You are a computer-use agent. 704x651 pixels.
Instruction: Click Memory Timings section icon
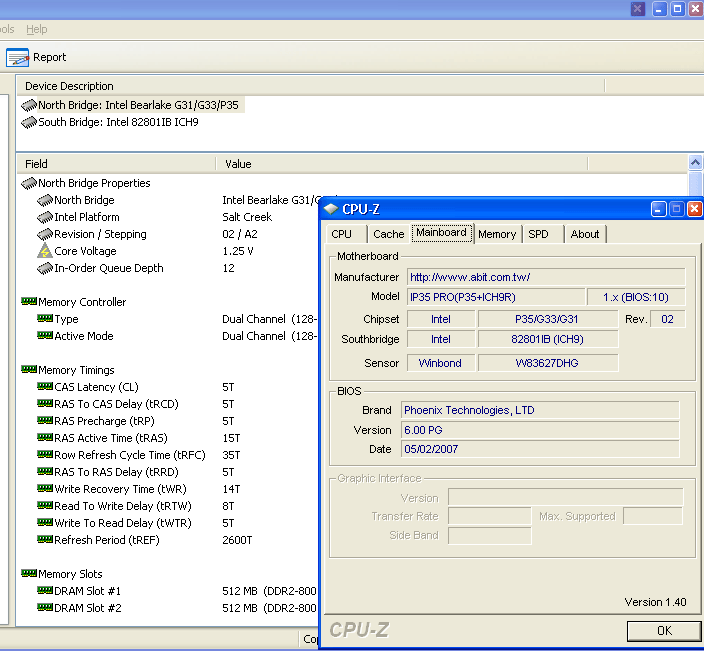(x=29, y=369)
